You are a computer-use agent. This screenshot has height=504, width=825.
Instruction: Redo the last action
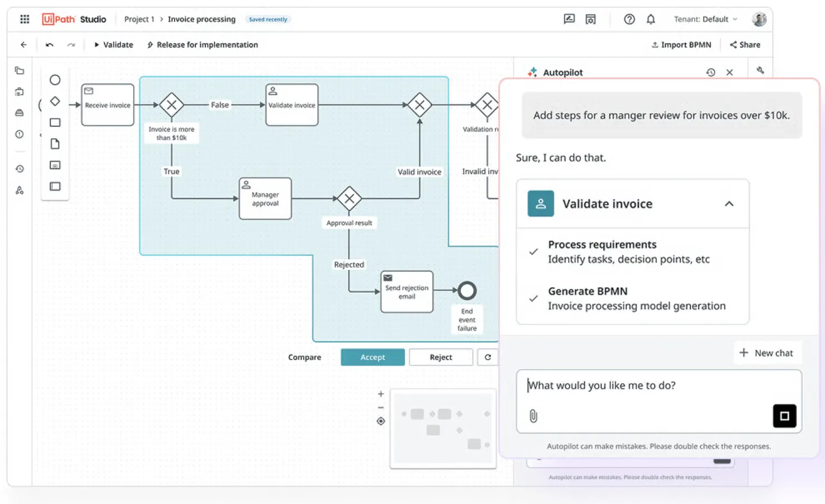tap(71, 45)
